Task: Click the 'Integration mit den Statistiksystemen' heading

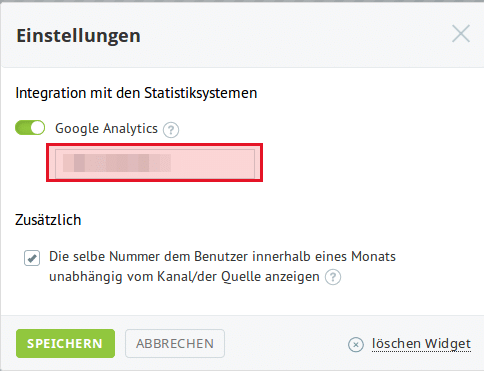Action: 136,93
